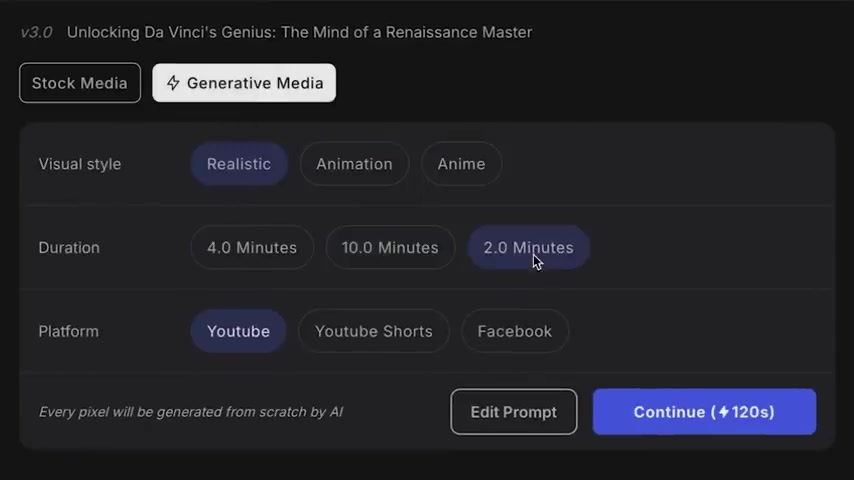Choose Youtube Shorts as platform
The height and width of the screenshot is (480, 854).
374,331
